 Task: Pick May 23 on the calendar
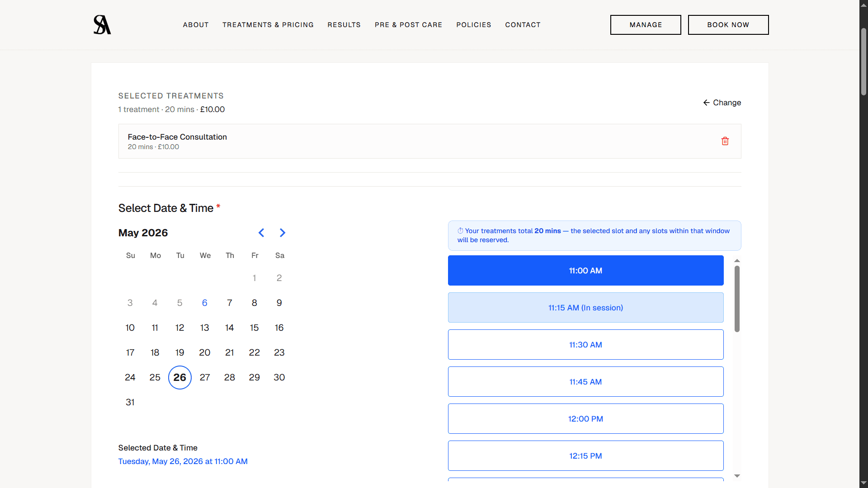[x=279, y=352]
